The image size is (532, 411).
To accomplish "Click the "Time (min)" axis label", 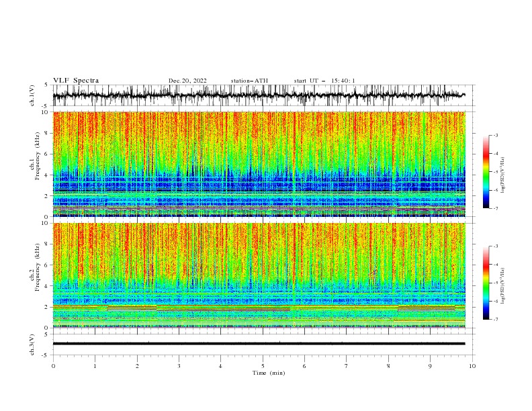I will pyautogui.click(x=269, y=373).
